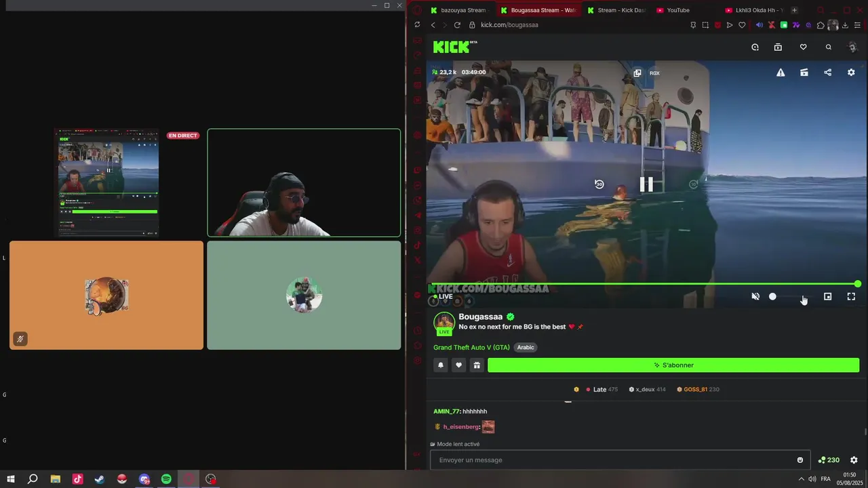Pause the live stream video
This screenshot has width=868, height=488.
(x=646, y=184)
